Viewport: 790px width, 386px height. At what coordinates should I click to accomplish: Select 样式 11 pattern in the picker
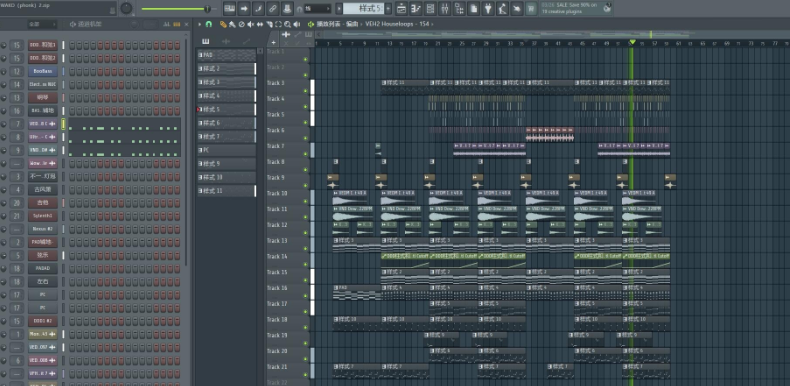click(x=226, y=191)
